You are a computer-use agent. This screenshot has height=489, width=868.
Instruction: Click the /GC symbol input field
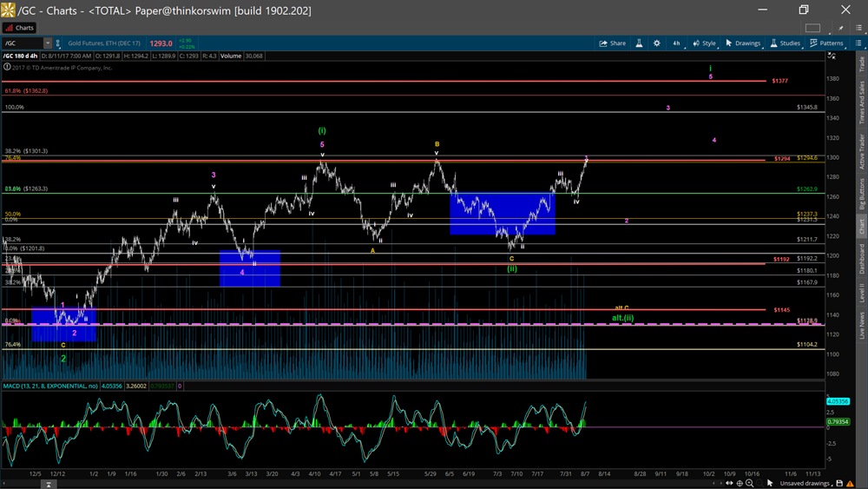tap(23, 43)
